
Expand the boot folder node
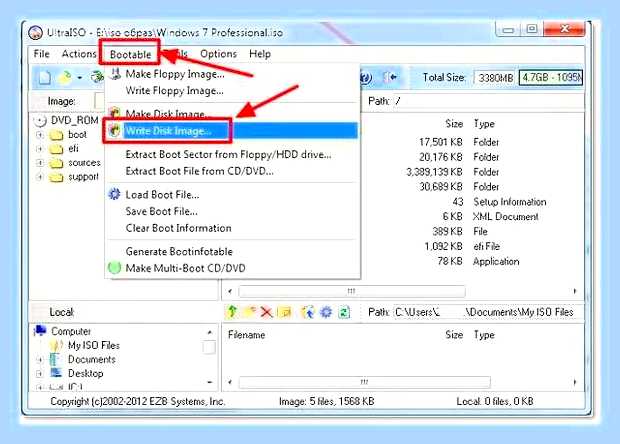pyautogui.click(x=40, y=135)
